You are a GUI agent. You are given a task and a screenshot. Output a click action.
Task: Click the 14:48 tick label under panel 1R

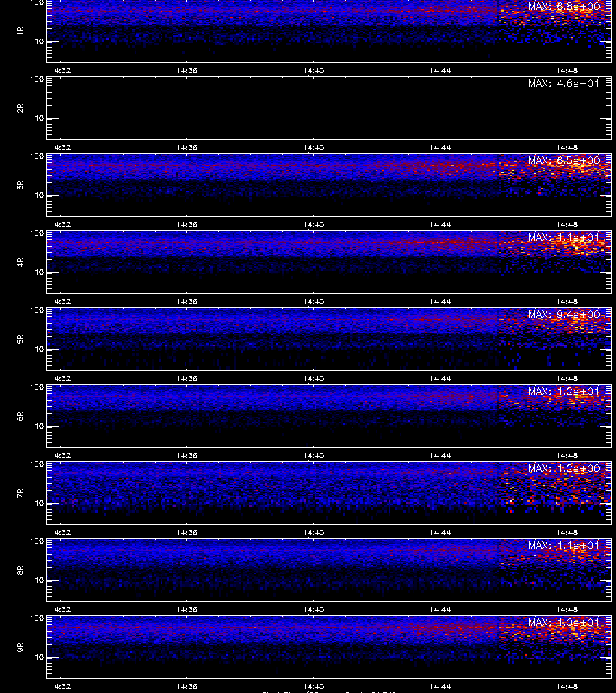pos(567,70)
